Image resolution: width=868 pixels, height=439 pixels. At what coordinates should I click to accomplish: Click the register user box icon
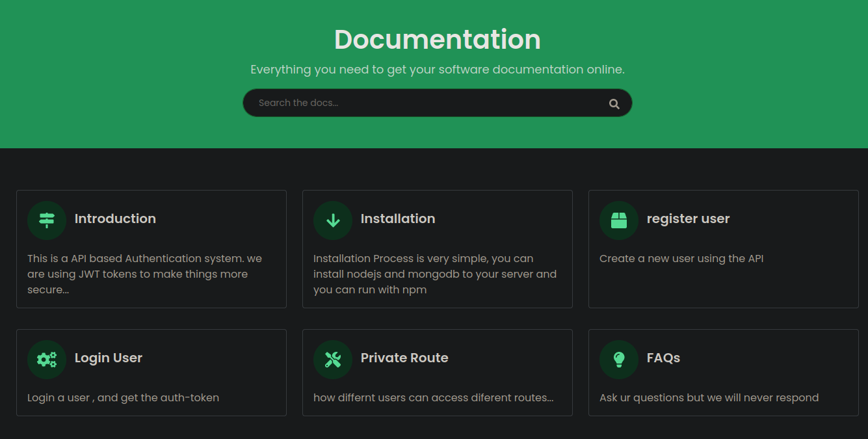click(x=619, y=220)
